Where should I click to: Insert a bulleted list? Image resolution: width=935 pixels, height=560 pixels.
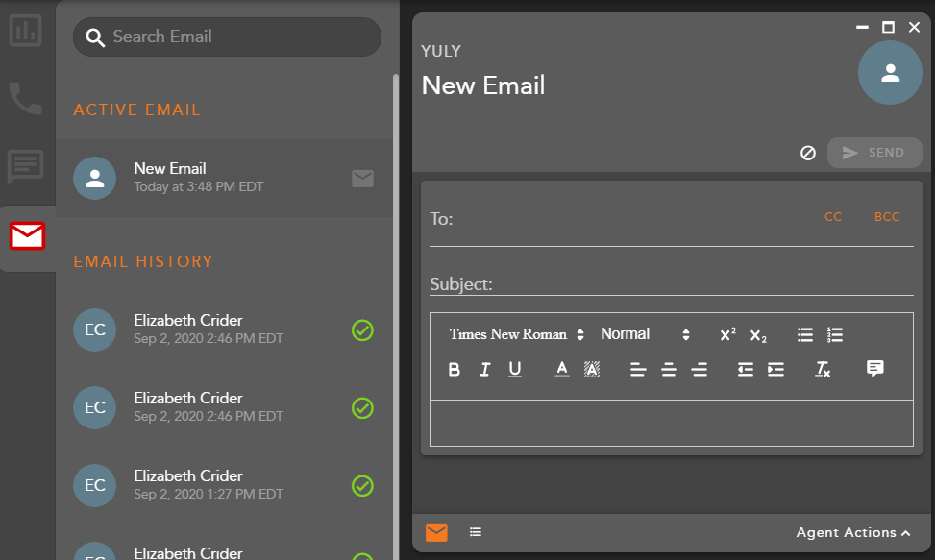pos(805,335)
